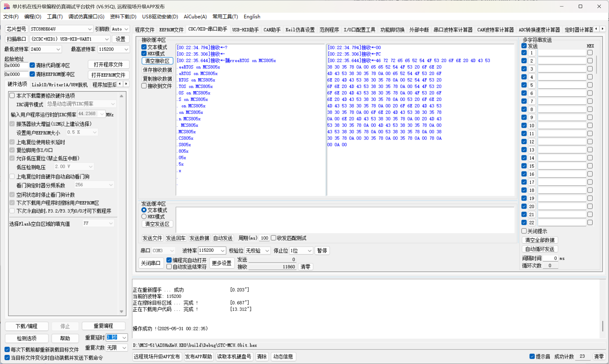
Task: Click right arrow beside 程序加密后 tab
Action: coord(126,84)
